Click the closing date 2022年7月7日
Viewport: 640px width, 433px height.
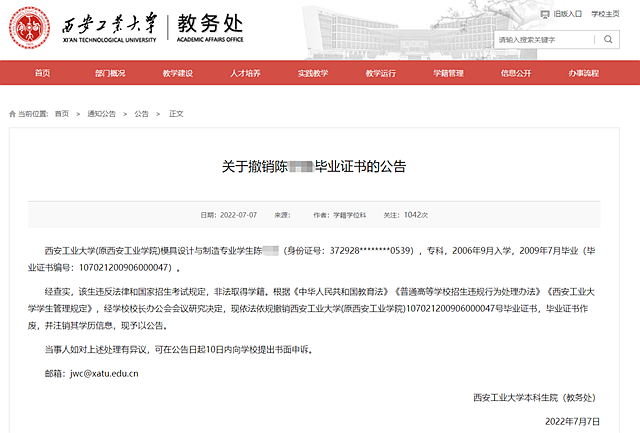click(x=573, y=421)
